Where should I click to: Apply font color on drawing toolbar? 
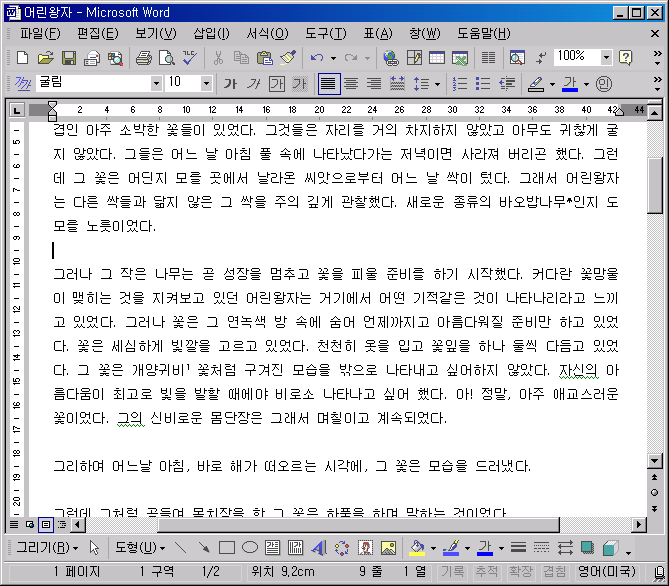point(485,548)
